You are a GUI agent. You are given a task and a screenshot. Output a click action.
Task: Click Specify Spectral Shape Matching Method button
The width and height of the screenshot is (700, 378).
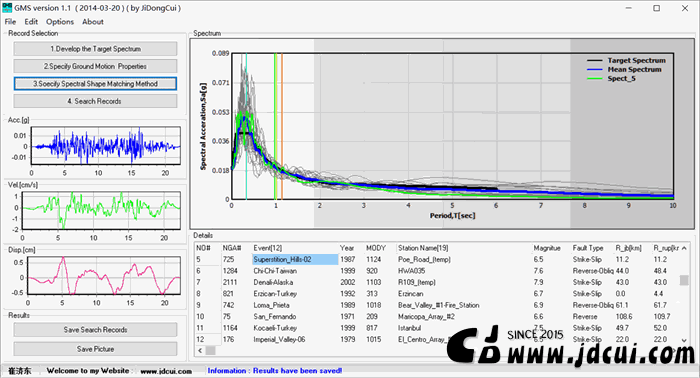tap(95, 83)
